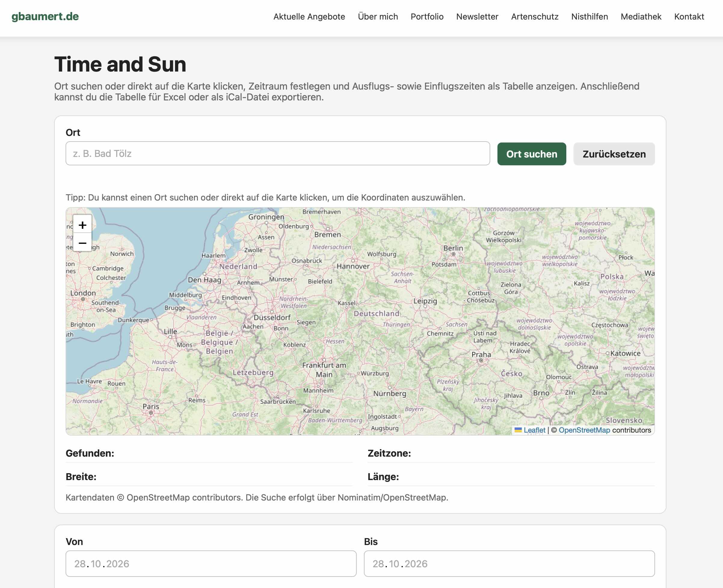
Task: Pick Katowice on the map
Action: tap(626, 353)
